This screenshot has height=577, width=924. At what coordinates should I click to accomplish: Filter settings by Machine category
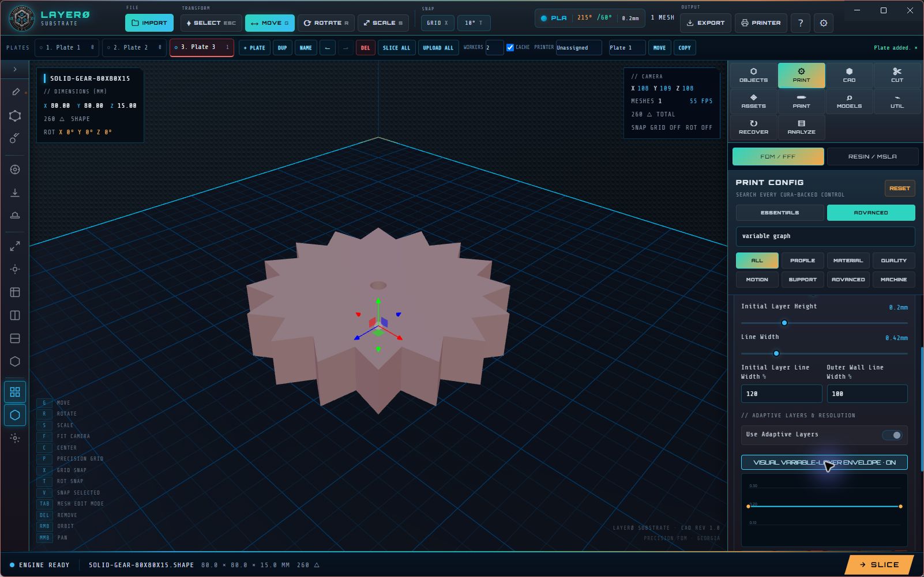[893, 280]
